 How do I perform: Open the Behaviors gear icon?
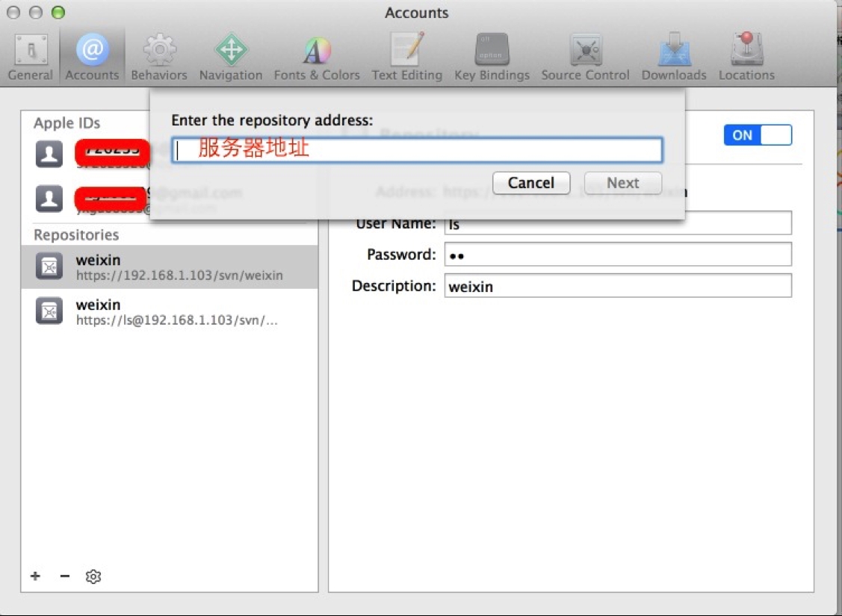tap(159, 57)
